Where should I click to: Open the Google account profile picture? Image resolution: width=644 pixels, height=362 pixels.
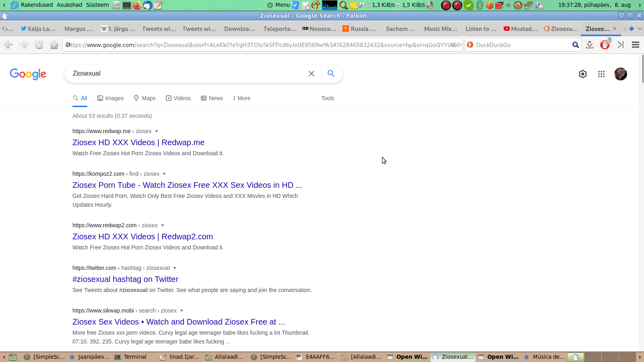(621, 74)
